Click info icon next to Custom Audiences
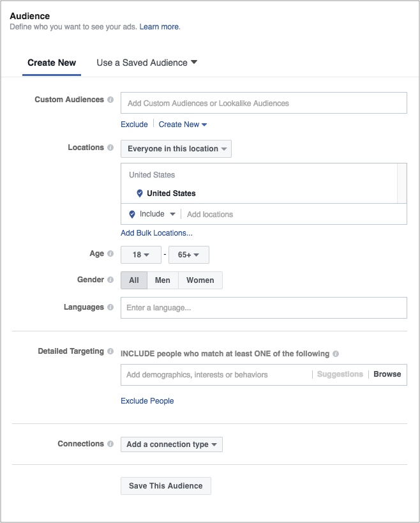 tap(110, 100)
